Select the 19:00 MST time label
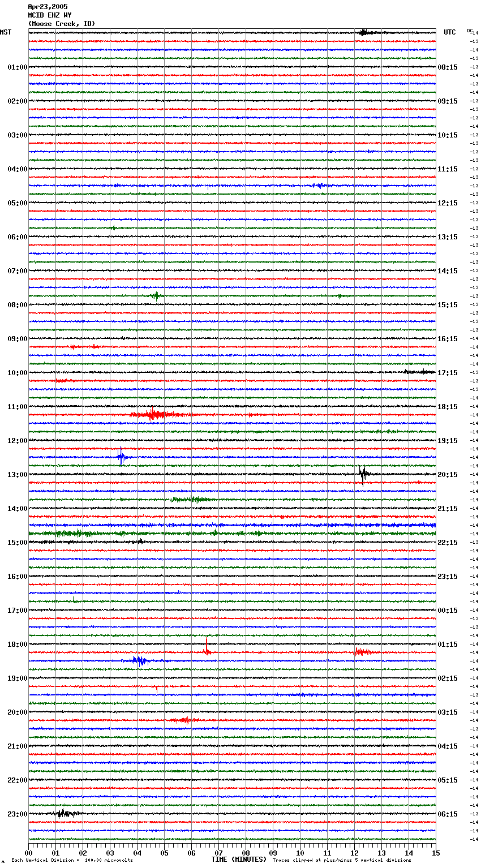Viewport: 481px width, 868px height. [18, 678]
